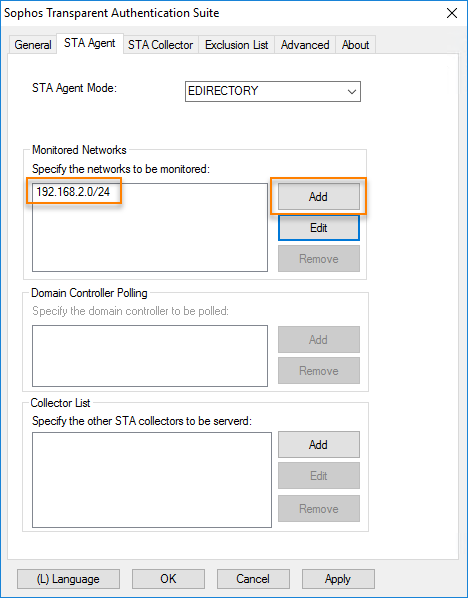Show the About tab
The width and height of the screenshot is (468, 598).
point(355,45)
